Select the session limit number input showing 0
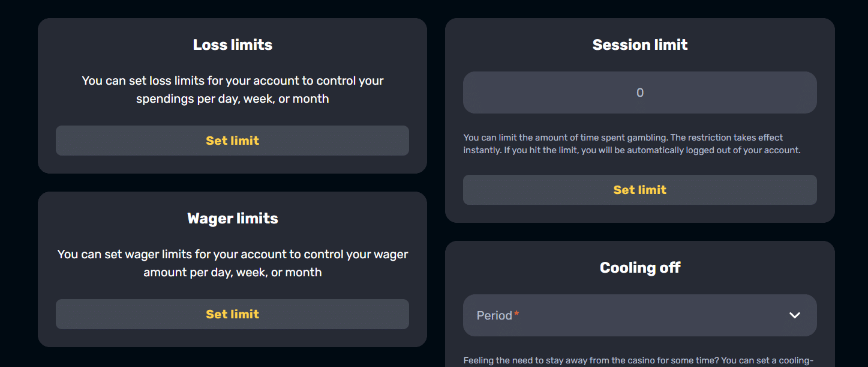The height and width of the screenshot is (367, 868). 639,92
